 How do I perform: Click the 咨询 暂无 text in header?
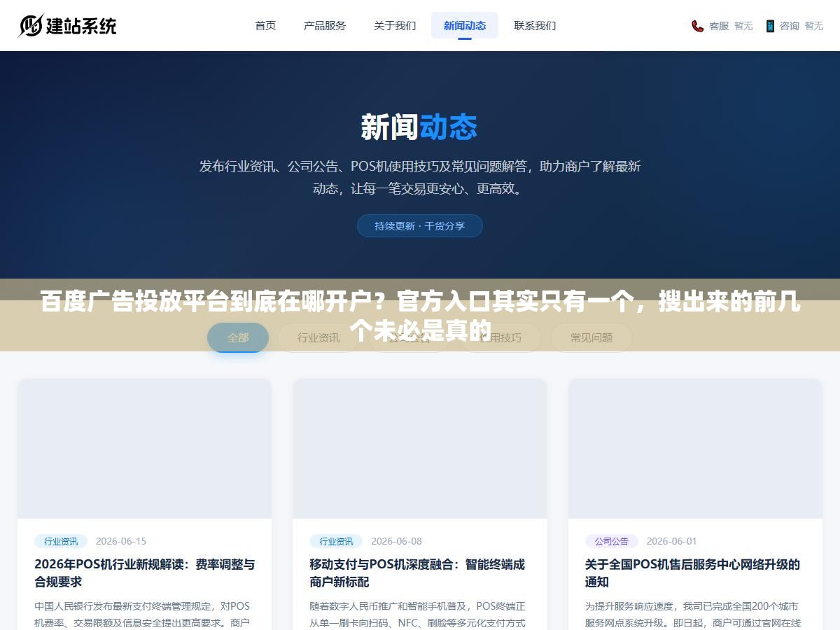coord(801,26)
